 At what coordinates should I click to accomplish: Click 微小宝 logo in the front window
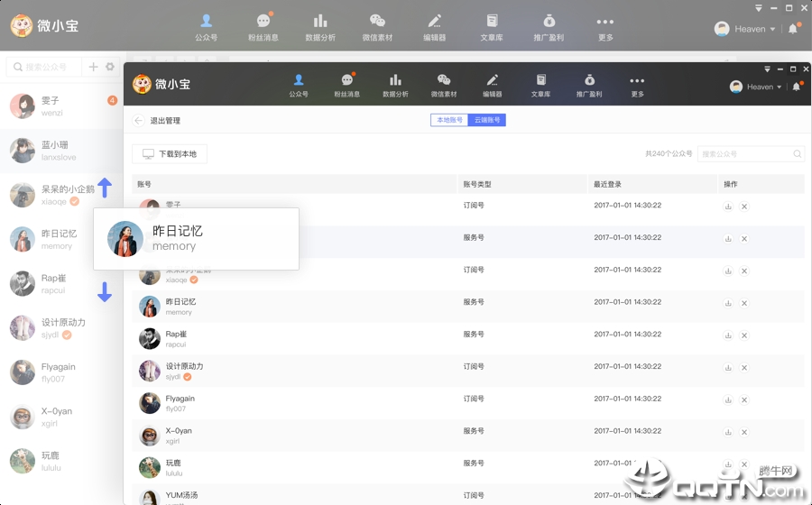(x=161, y=84)
